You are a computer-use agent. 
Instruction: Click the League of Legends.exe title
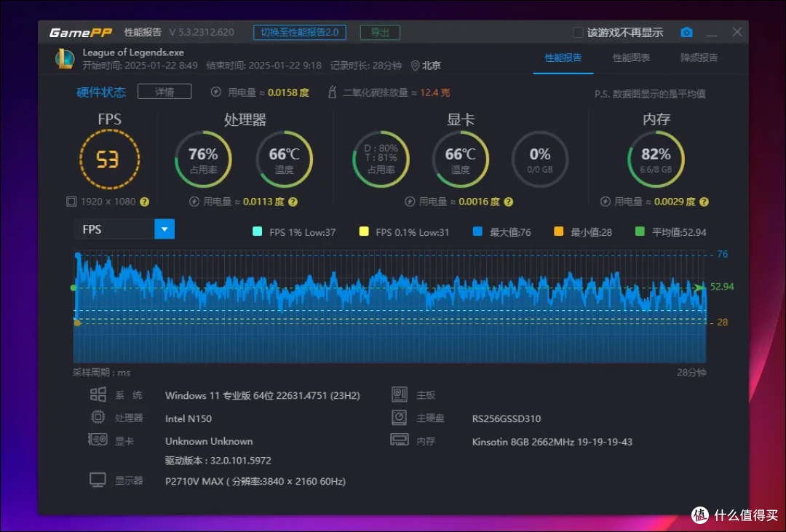pyautogui.click(x=133, y=52)
